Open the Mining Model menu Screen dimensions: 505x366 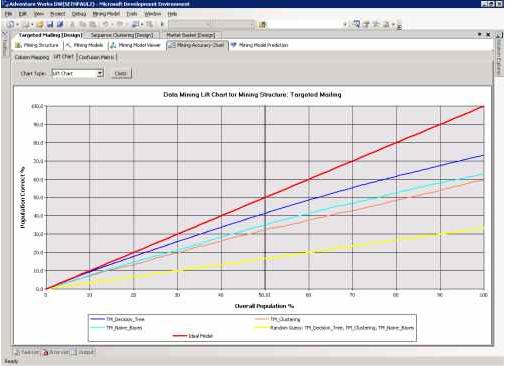tap(106, 14)
